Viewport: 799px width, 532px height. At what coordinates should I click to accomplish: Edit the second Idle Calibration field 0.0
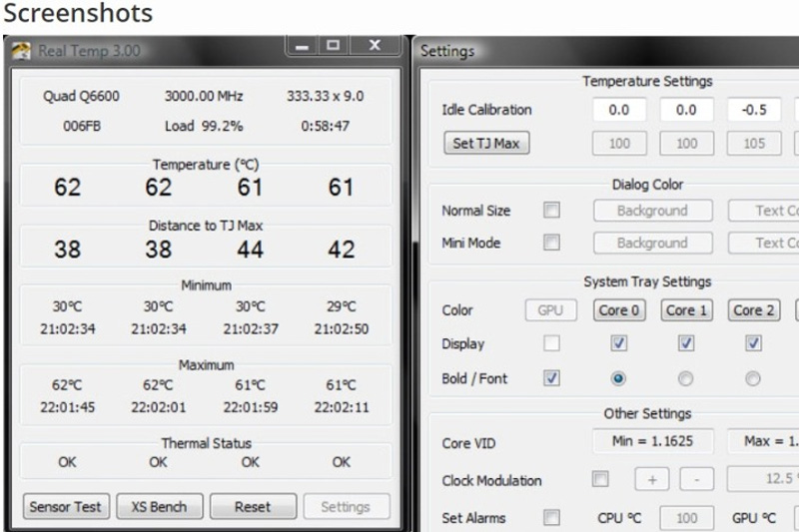point(686,110)
